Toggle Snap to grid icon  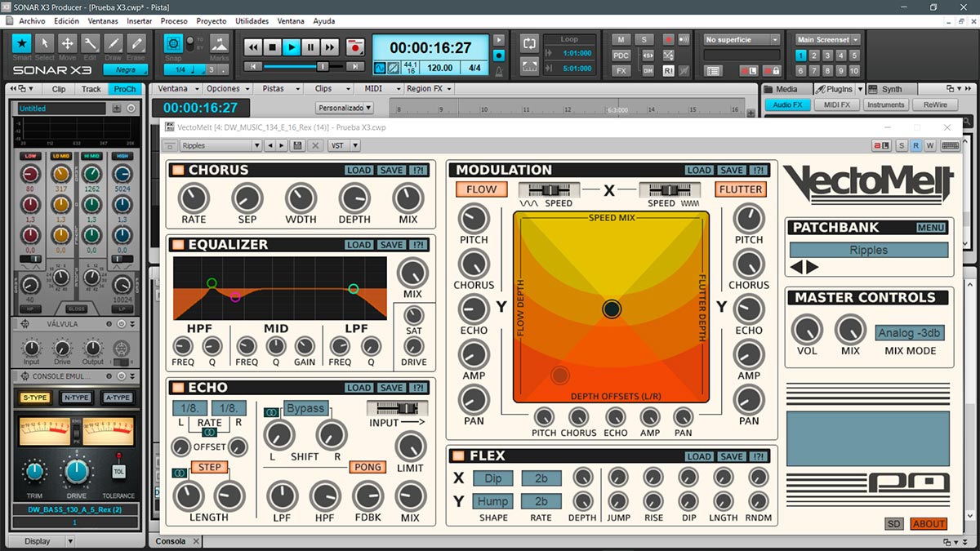point(173,43)
